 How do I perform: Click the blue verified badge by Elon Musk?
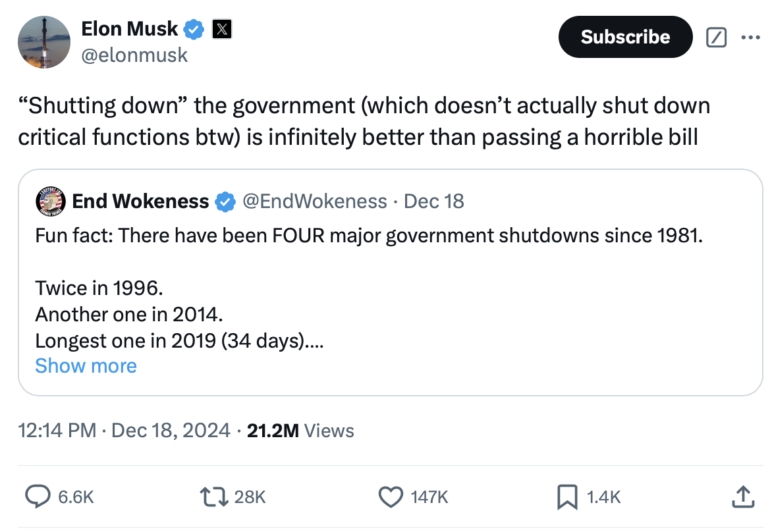194,29
